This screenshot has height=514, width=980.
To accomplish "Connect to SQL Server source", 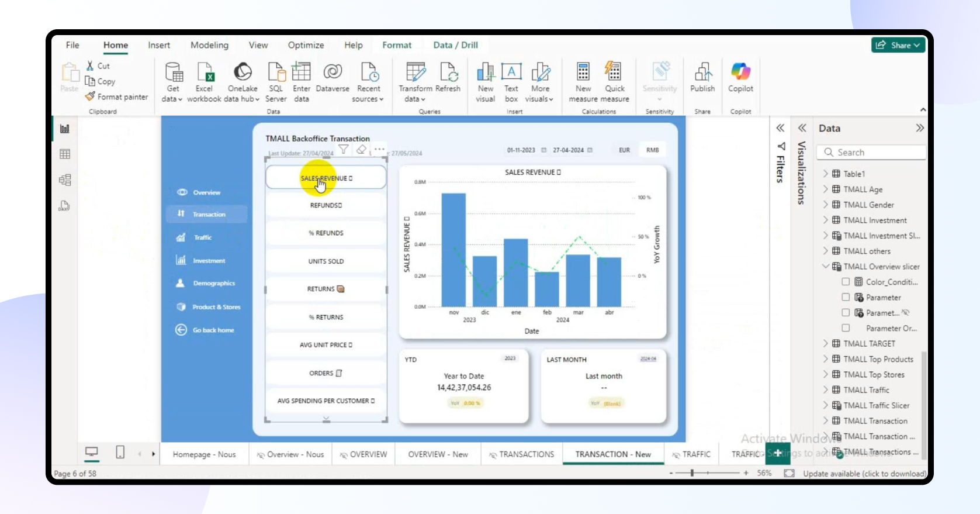I will coord(276,82).
